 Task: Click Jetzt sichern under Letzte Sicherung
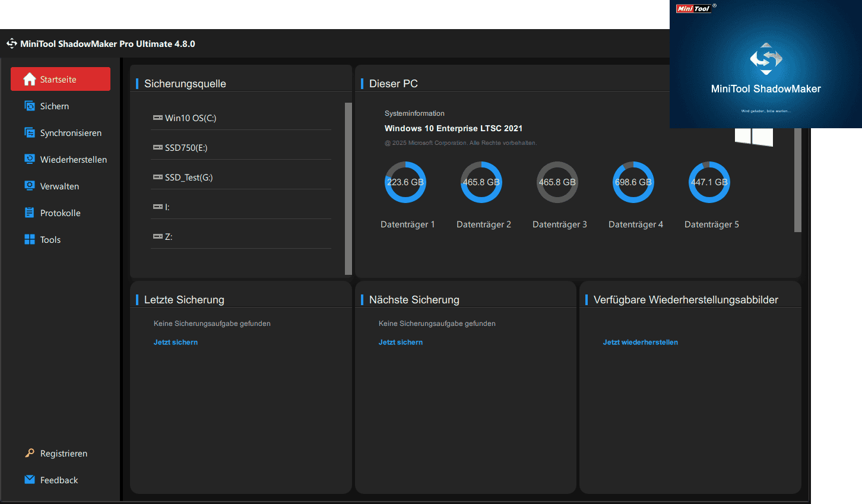176,342
